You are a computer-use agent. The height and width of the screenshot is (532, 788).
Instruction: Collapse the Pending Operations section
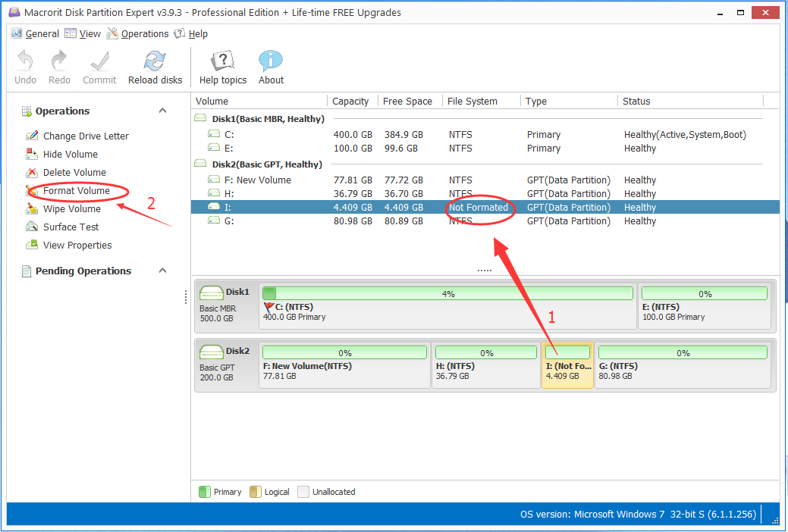point(162,271)
